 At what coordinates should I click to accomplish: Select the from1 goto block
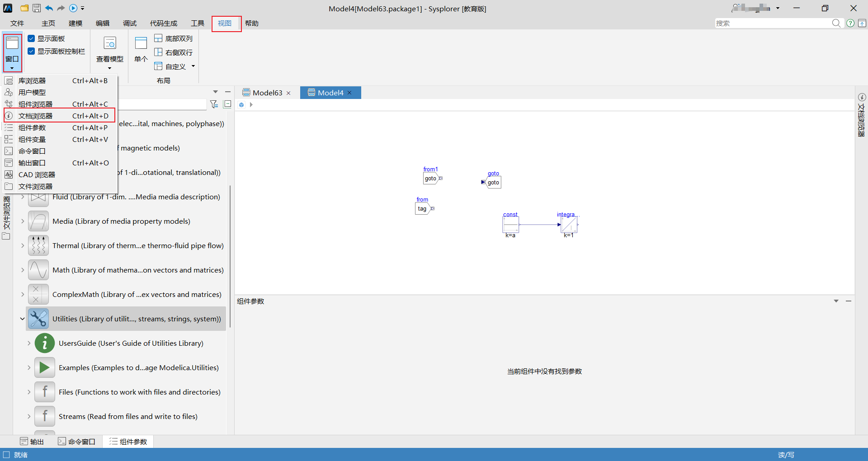[432, 178]
